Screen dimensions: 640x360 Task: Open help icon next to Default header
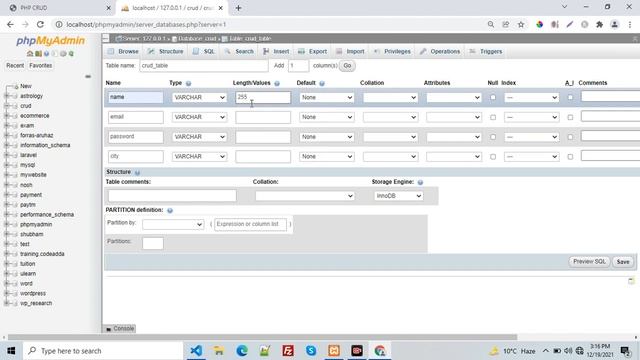tap(322, 83)
